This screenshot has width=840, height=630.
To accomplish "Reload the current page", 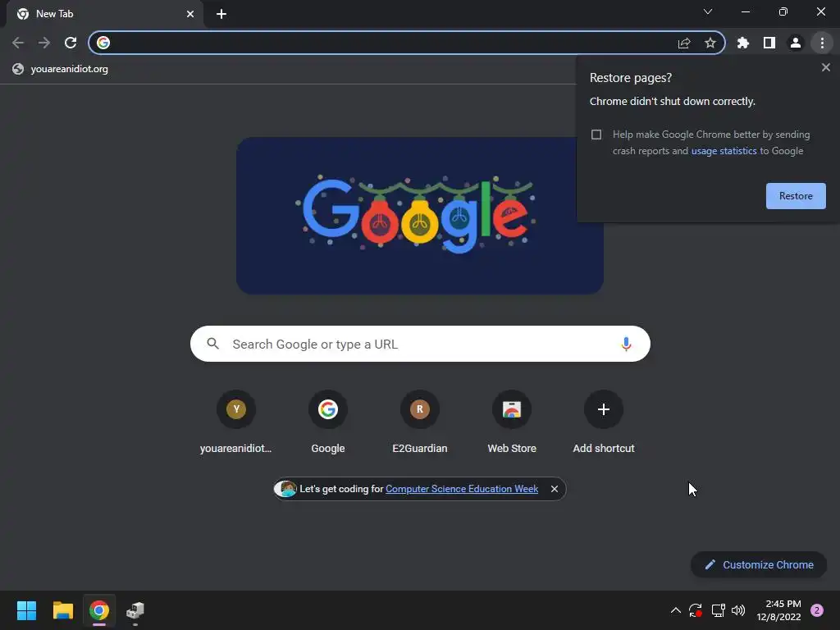I will click(x=71, y=43).
